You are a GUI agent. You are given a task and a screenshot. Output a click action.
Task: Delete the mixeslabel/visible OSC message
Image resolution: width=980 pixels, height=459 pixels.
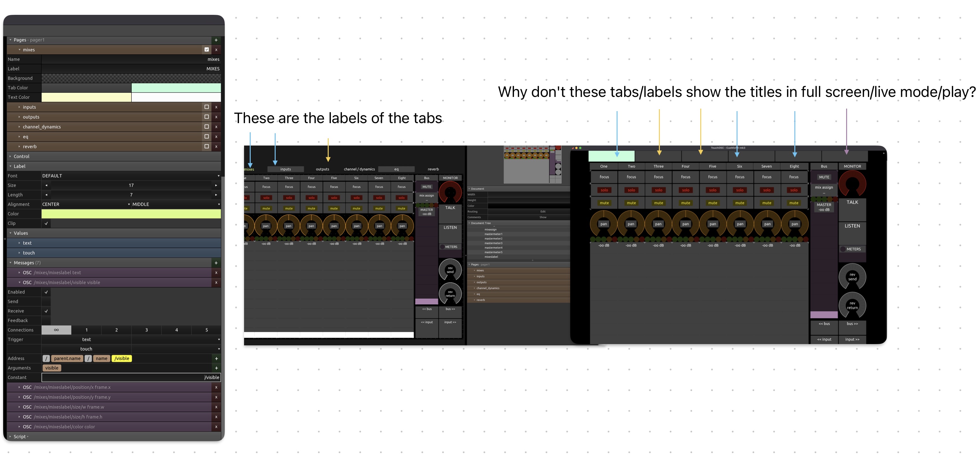216,283
